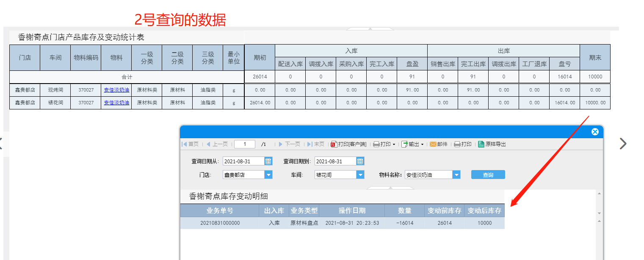Open the 输出 export dropdown menu
Viewport: 644px width, 260px height.
pyautogui.click(x=412, y=144)
